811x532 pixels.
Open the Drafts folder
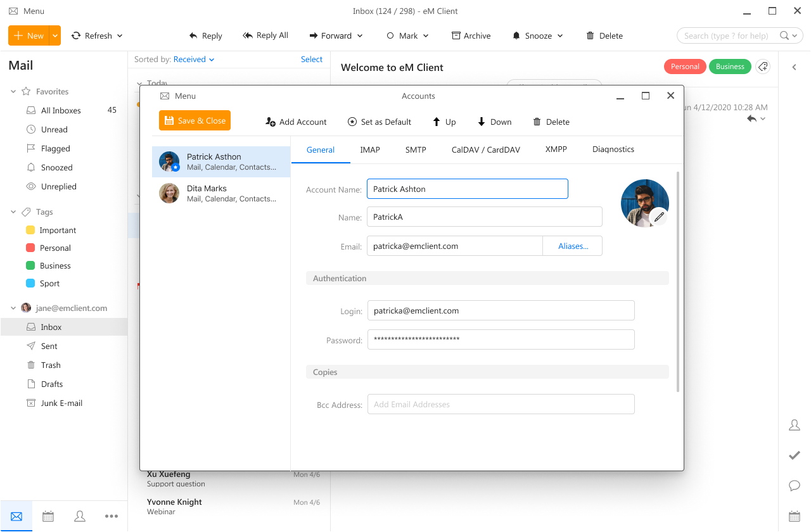(63, 384)
